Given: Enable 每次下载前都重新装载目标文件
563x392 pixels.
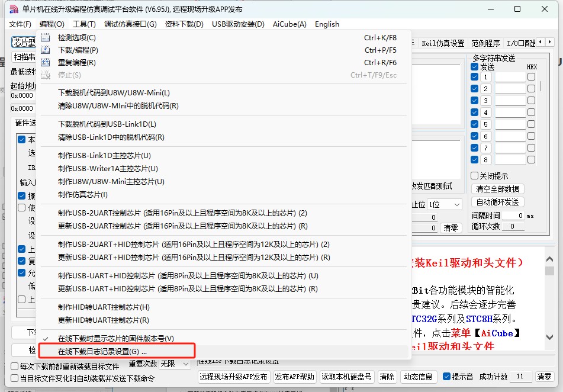Looking at the screenshot, I should 15,367.
